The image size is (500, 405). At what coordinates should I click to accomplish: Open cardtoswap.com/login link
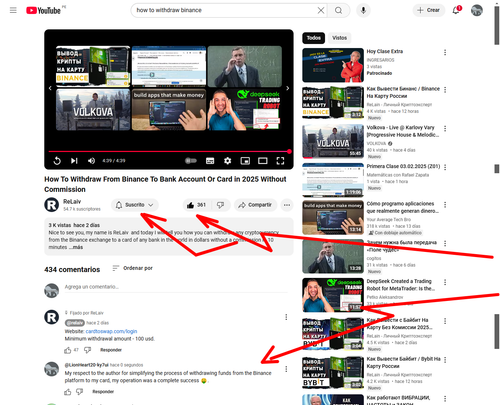[111, 331]
